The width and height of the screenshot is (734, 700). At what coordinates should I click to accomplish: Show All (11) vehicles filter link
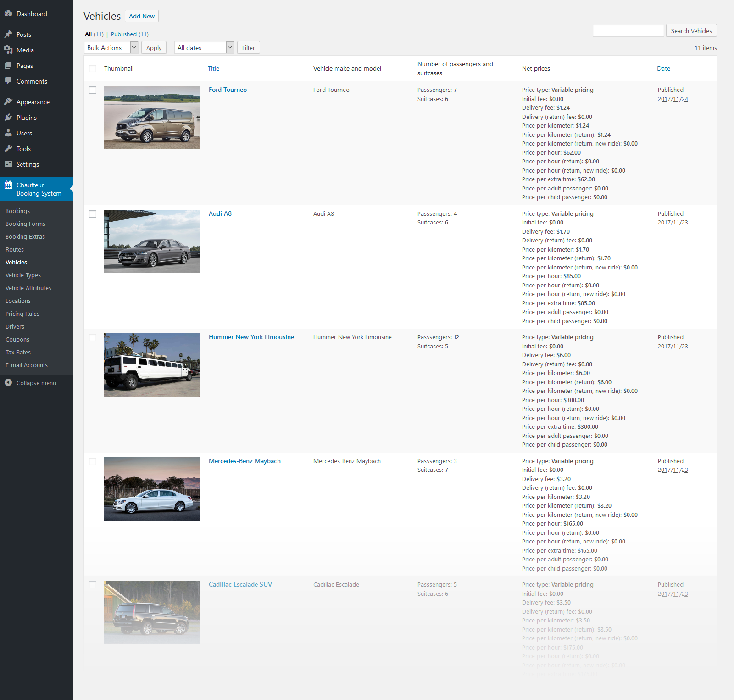pos(94,34)
